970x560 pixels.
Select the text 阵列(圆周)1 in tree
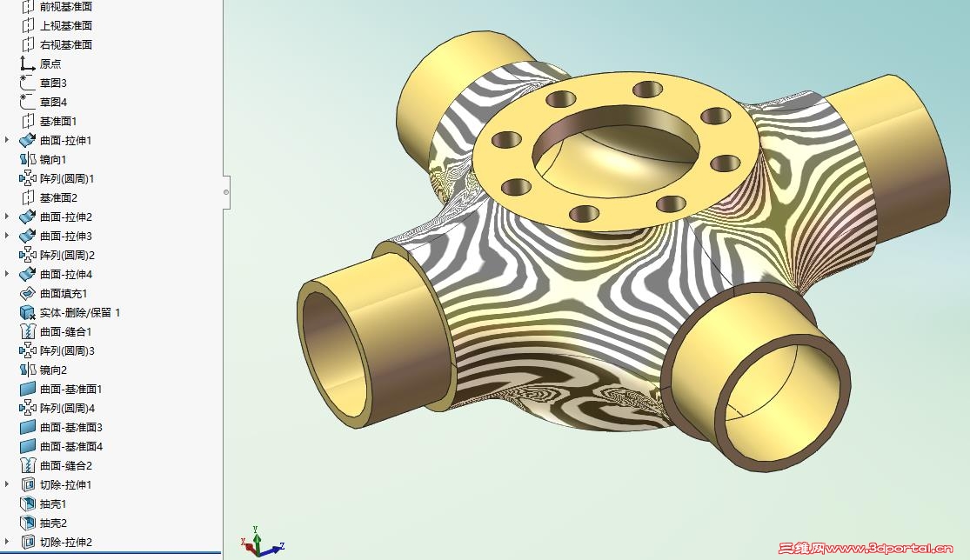pyautogui.click(x=68, y=178)
